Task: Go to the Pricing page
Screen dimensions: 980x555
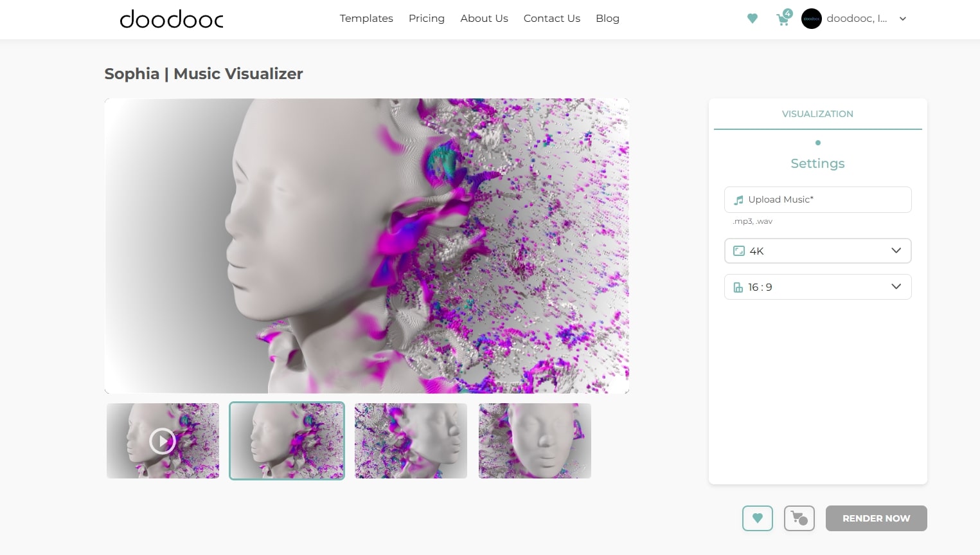Action: coord(426,19)
